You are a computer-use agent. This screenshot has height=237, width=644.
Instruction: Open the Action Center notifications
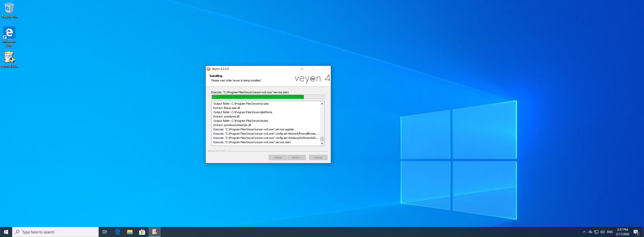click(636, 232)
